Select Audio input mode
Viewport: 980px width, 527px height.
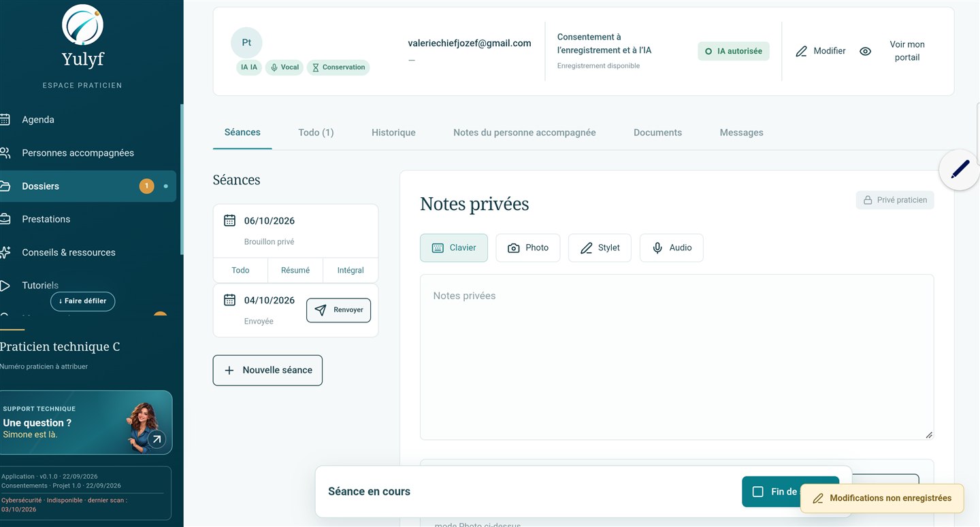click(672, 248)
